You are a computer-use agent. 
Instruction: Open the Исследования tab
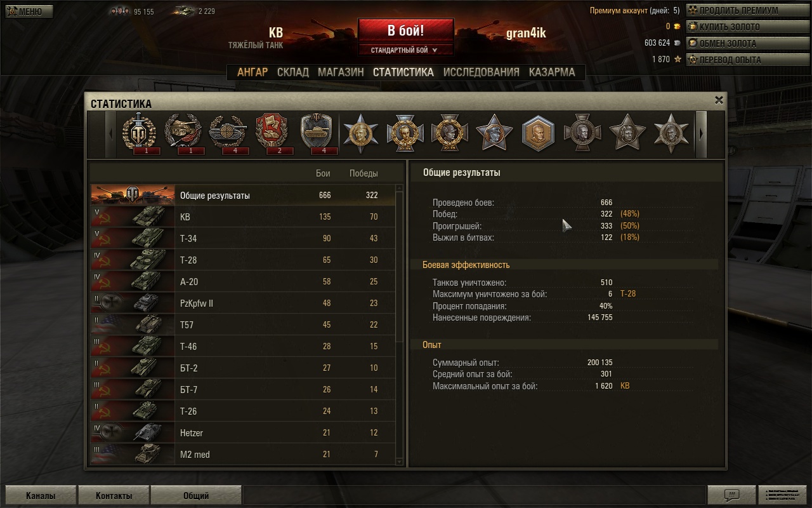click(481, 72)
